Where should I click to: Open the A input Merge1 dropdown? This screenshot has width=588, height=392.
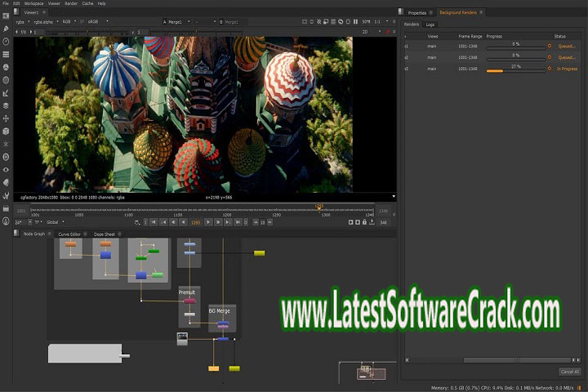tap(176, 22)
